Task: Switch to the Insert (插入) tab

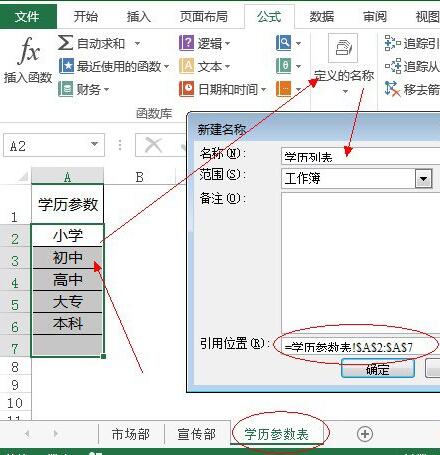Action: click(139, 16)
